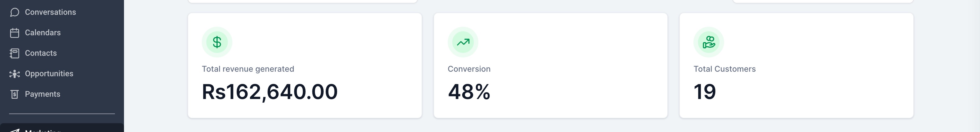The image size is (980, 132).
Task: Select the Contacts menu label
Action: pyautogui.click(x=41, y=53)
